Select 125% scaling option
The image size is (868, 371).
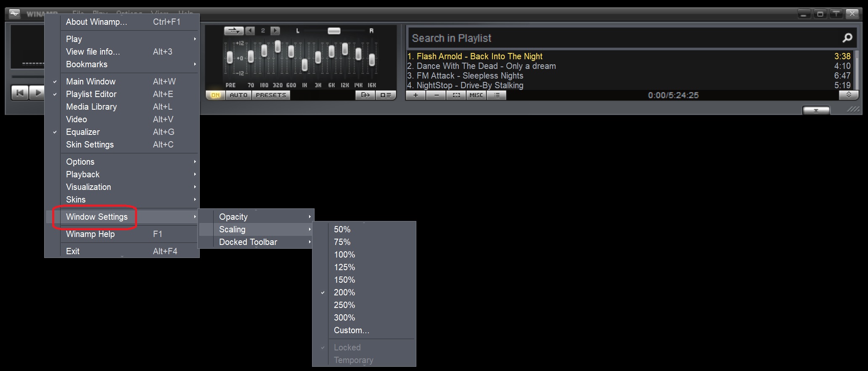click(x=364, y=267)
